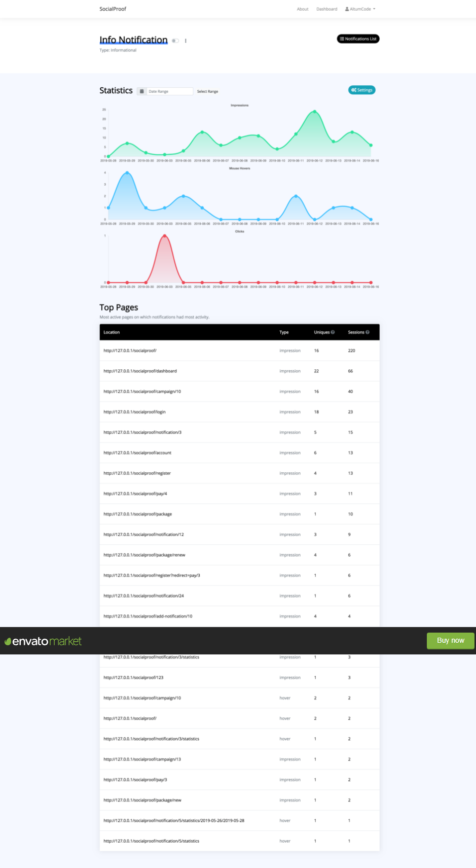Image resolution: width=476 pixels, height=868 pixels.
Task: Click the socialproof/dashboard location row
Action: tap(140, 371)
